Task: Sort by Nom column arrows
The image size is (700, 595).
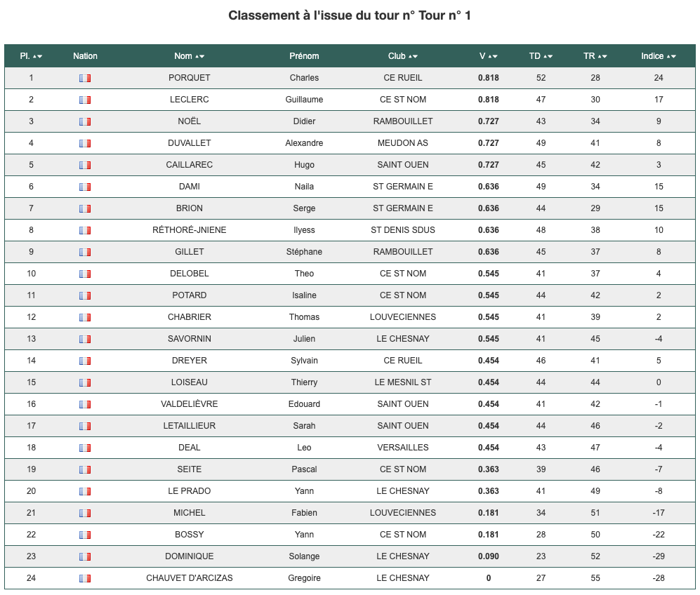Action: click(x=199, y=57)
